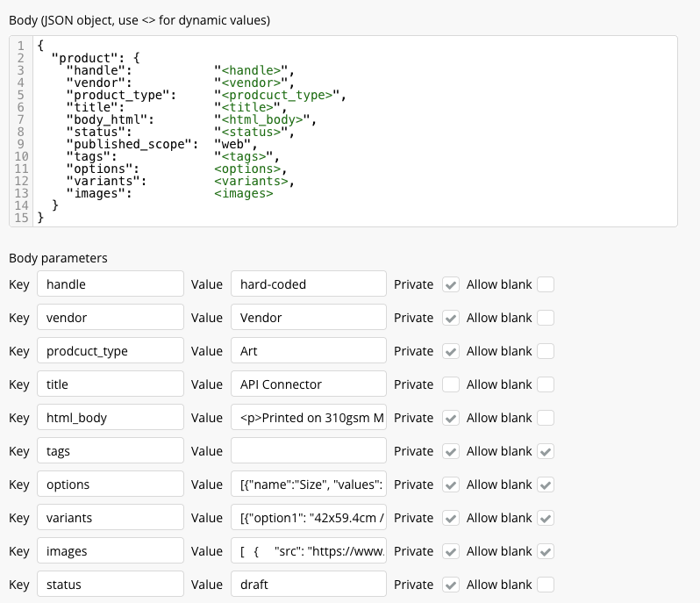
Task: Uncheck Private for the options parameter
Action: coord(450,485)
